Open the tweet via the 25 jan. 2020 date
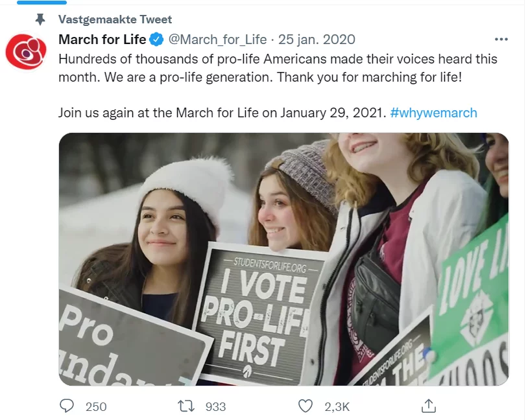528x420 pixels. (x=317, y=40)
